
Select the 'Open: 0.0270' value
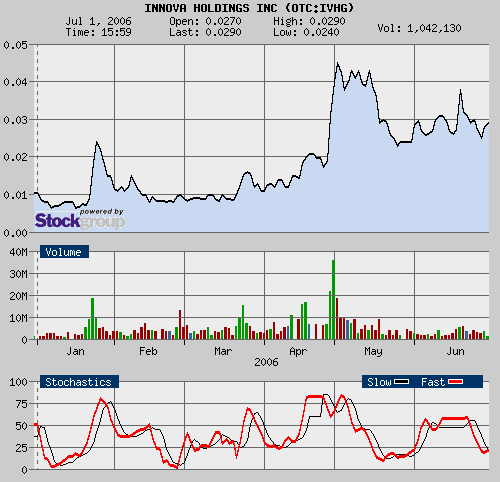tap(205, 21)
